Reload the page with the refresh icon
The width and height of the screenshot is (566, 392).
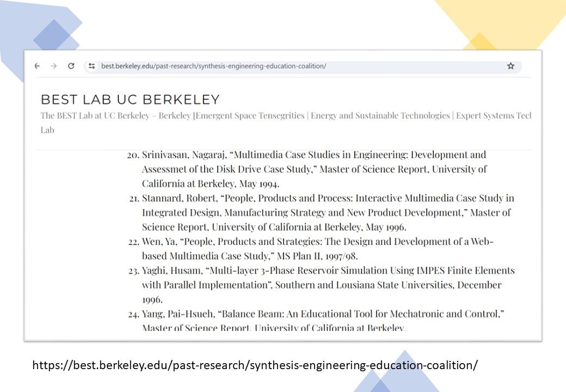71,66
